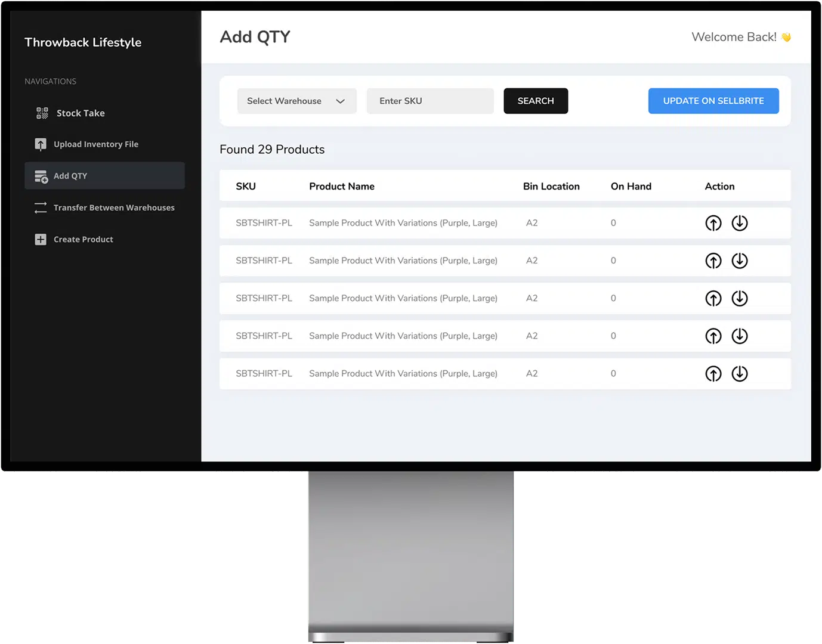Screen dimensions: 822x644
Task: Click the Transfer Between Warehouses arrows icon
Action: coord(40,208)
